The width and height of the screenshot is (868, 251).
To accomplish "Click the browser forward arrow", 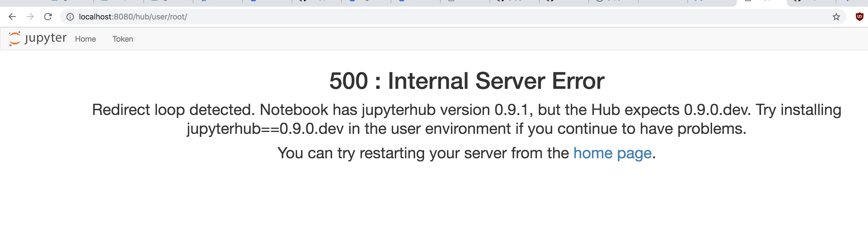I will [30, 16].
